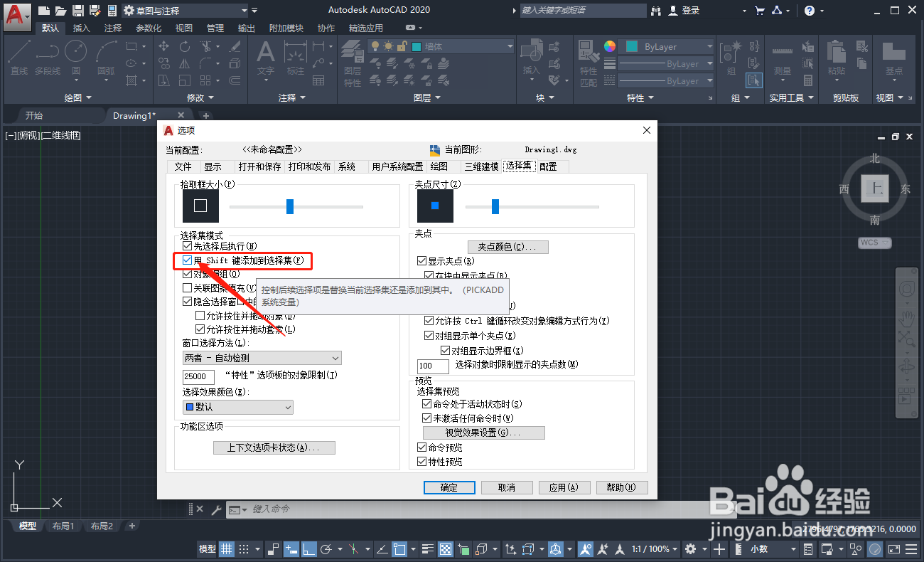
Task: Open the 注释 ribbon tab
Action: click(113, 28)
